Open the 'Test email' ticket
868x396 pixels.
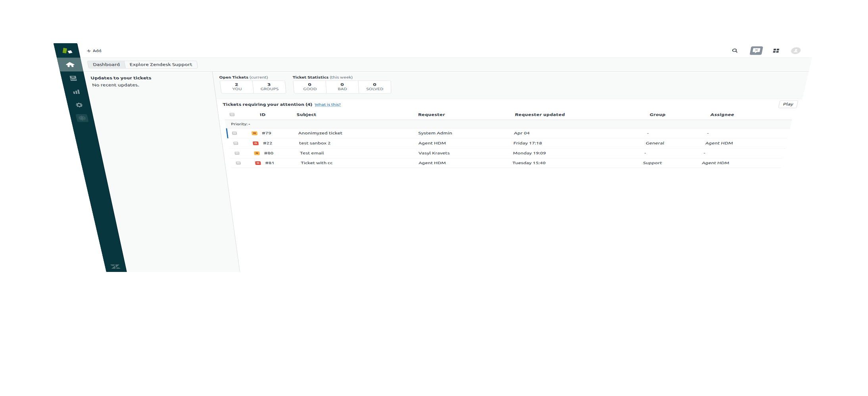(x=312, y=153)
